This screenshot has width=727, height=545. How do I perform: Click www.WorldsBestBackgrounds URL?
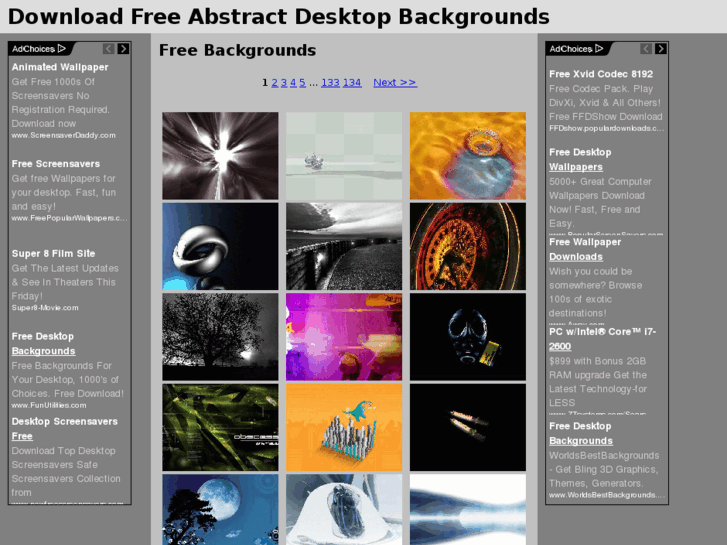point(607,495)
